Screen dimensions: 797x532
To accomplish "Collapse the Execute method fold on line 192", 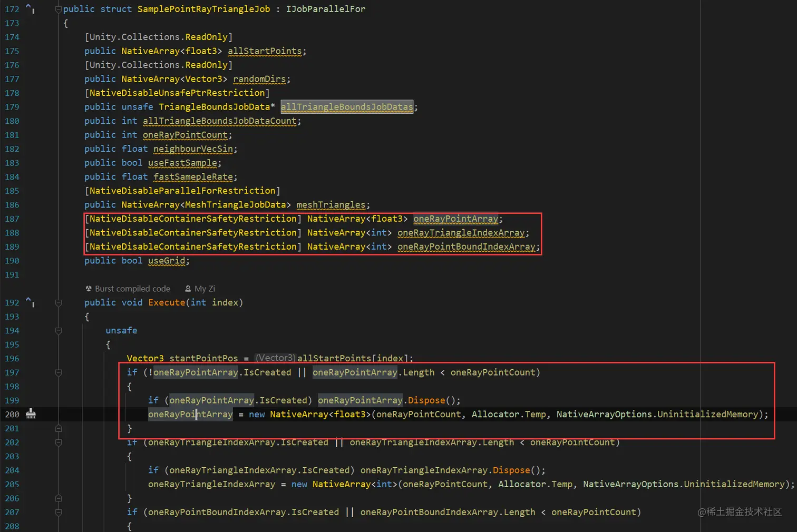I will coord(59,302).
